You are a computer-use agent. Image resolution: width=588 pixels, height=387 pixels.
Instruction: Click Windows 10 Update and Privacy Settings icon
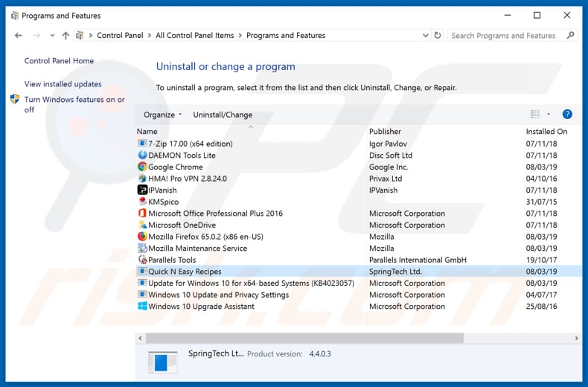tap(142, 295)
